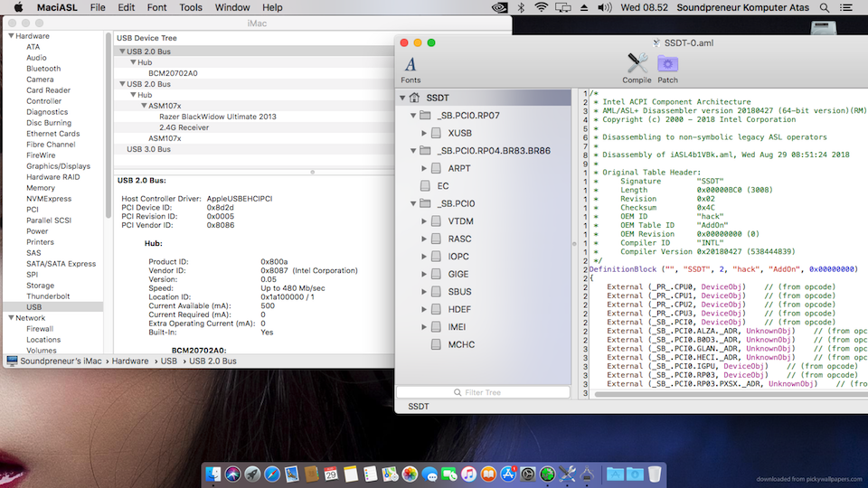Collapse the ASM107x hub in USB tree
868x488 pixels.
pos(144,106)
